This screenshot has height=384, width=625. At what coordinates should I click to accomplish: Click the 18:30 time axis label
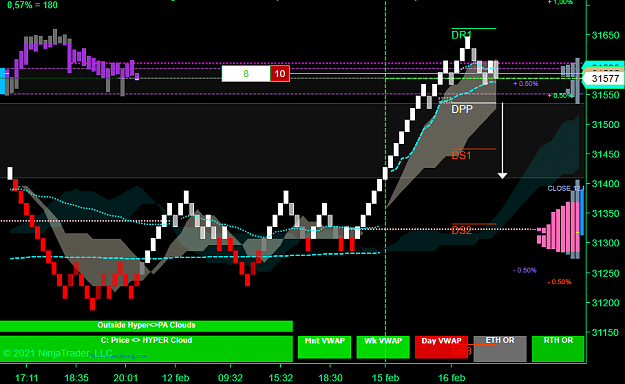330,378
